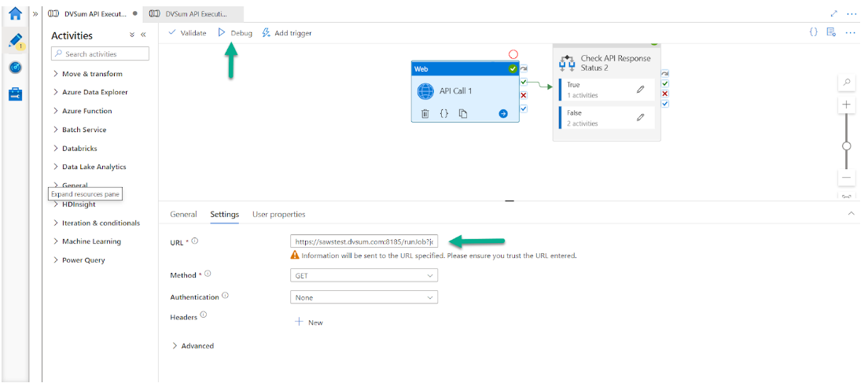Image resolution: width=868 pixels, height=383 pixels.
Task: Show Method info tooltip icon
Action: click(208, 274)
